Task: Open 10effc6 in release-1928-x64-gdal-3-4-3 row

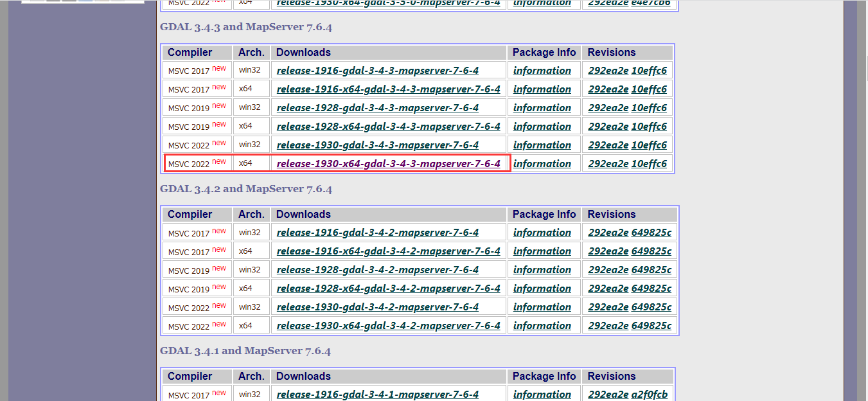Action: (x=649, y=127)
